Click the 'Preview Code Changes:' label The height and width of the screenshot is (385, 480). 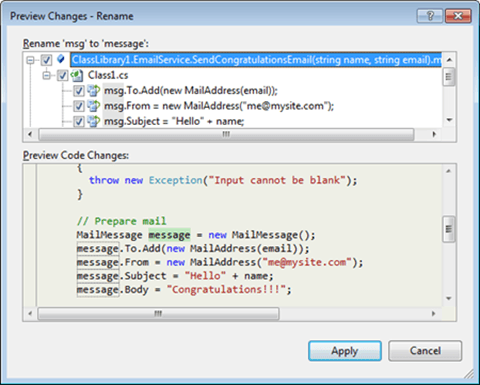point(76,155)
